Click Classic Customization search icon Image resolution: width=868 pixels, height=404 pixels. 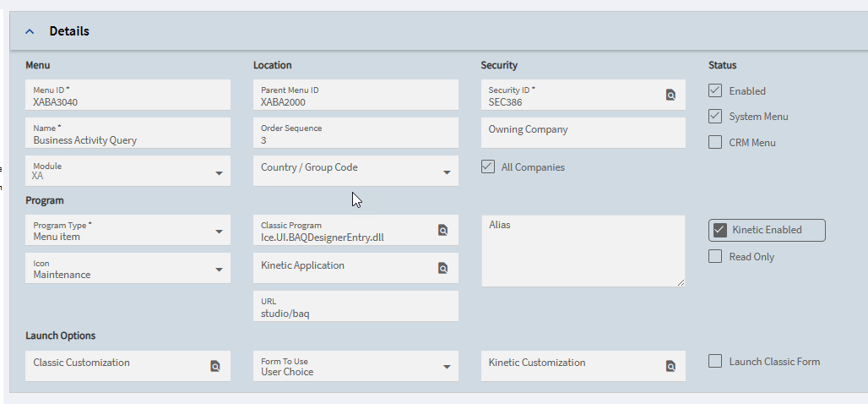click(x=214, y=366)
